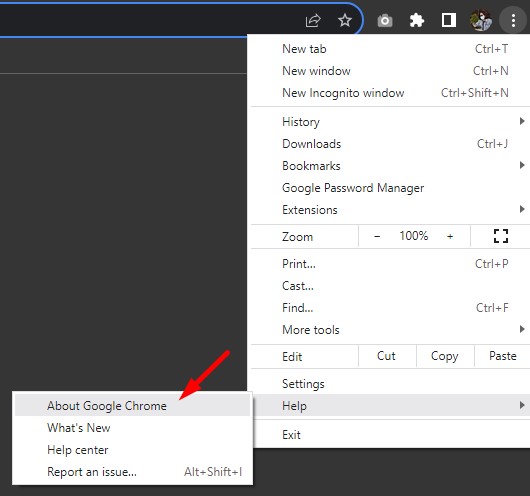Viewport: 530px width, 496px height.
Task: Select Cast... menu entry
Action: pyautogui.click(x=390, y=286)
